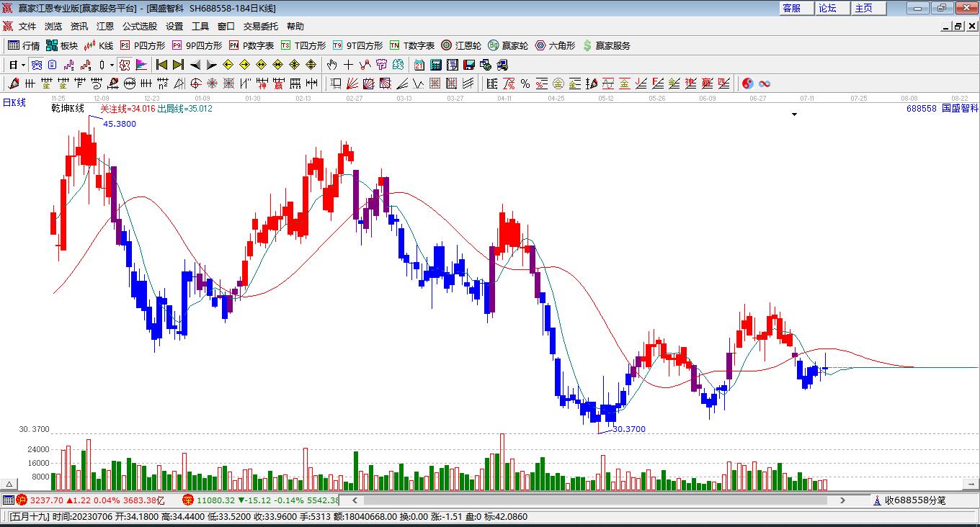Click the up-triangle button beside the volume panel
Viewport: 980px width, 527px height.
click(10, 484)
